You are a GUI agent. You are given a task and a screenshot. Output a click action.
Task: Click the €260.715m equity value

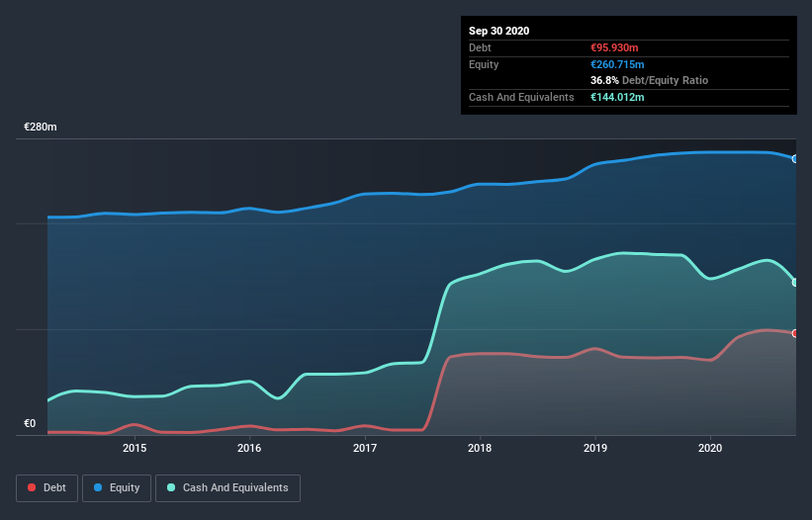tap(617, 64)
